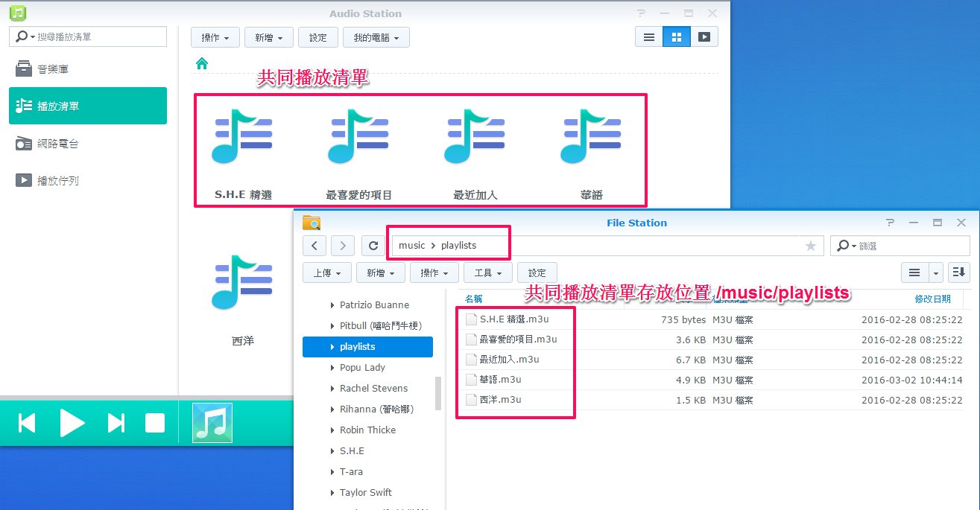Click the album art thumbnail in player bar
The width and height of the screenshot is (980, 510).
coord(212,423)
